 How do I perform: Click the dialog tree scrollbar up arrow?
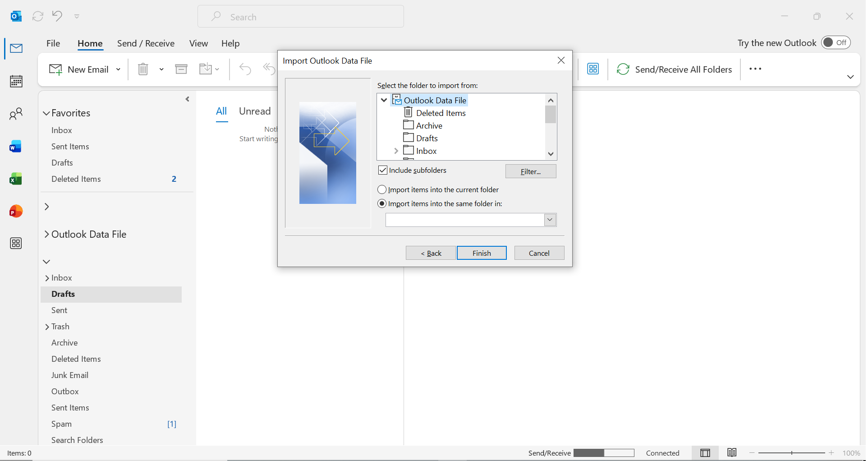click(551, 100)
